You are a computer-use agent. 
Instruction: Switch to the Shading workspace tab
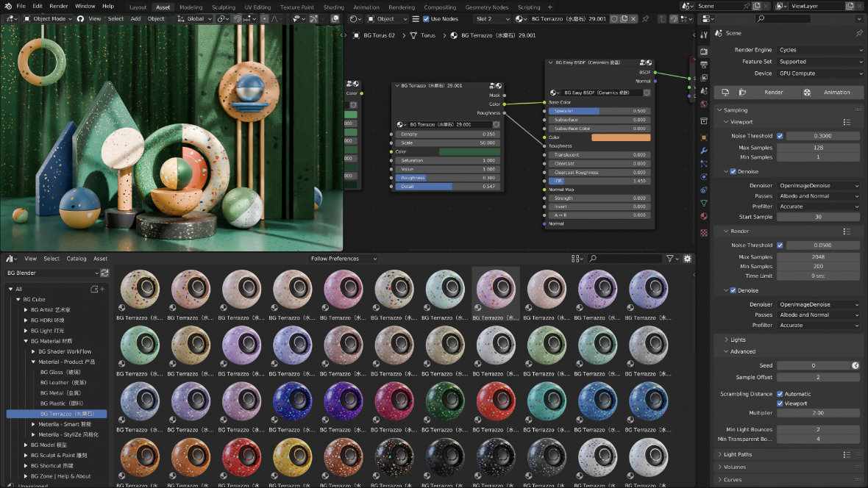coord(333,7)
